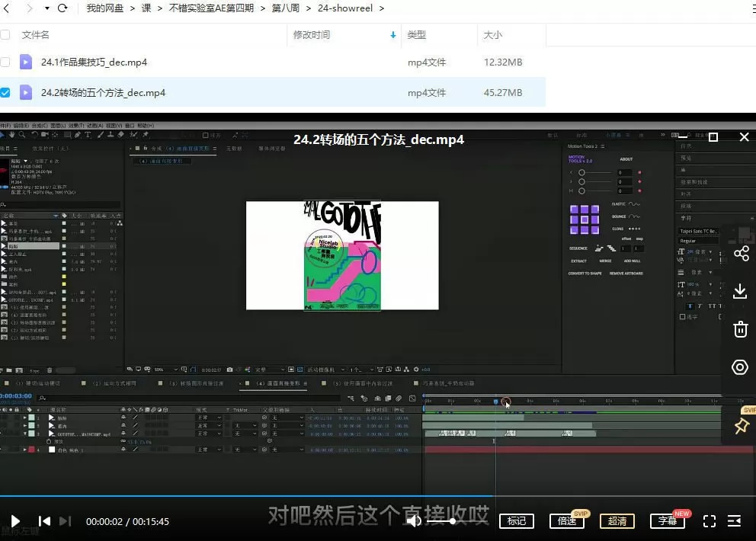This screenshot has height=541, width=756.
Task: Mute the video using the speaker icon
Action: pos(414,521)
